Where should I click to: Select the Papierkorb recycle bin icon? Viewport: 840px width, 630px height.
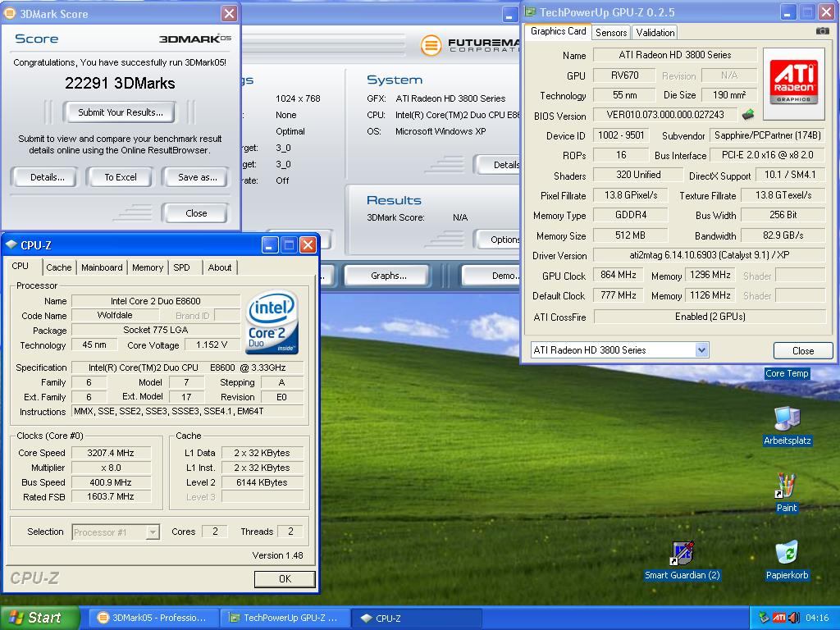[787, 560]
